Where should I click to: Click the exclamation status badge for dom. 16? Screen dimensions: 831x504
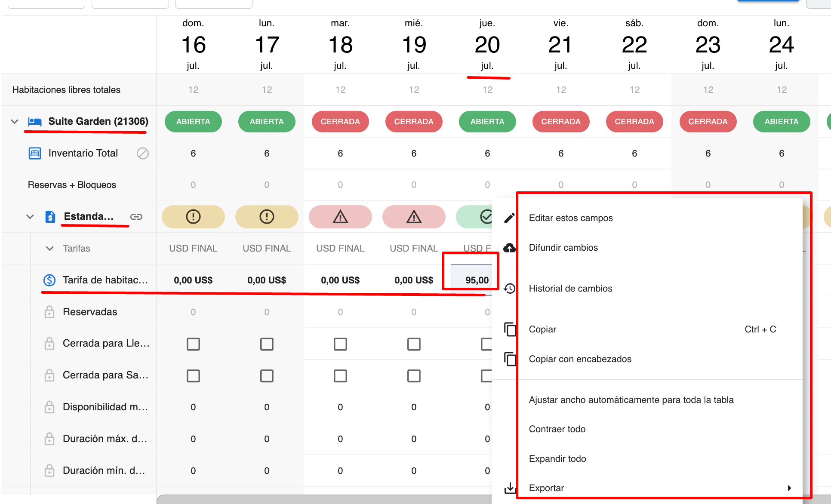click(193, 217)
